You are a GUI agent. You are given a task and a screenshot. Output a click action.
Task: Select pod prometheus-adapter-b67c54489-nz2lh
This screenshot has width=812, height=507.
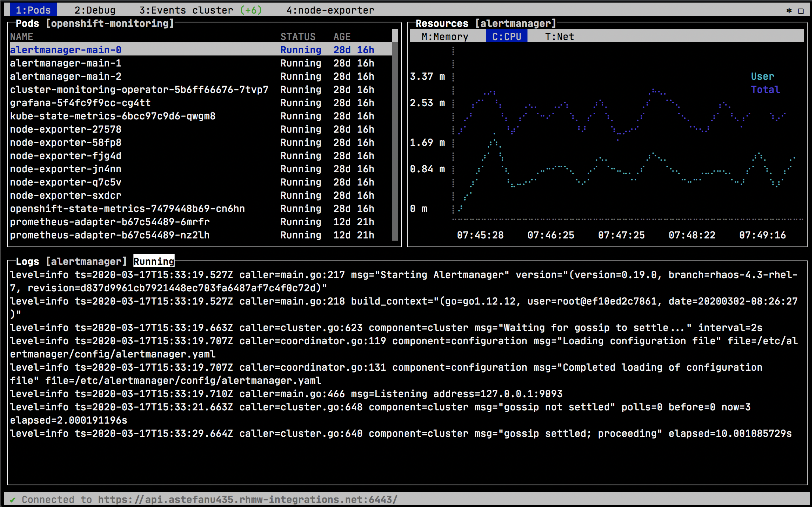pyautogui.click(x=201, y=235)
